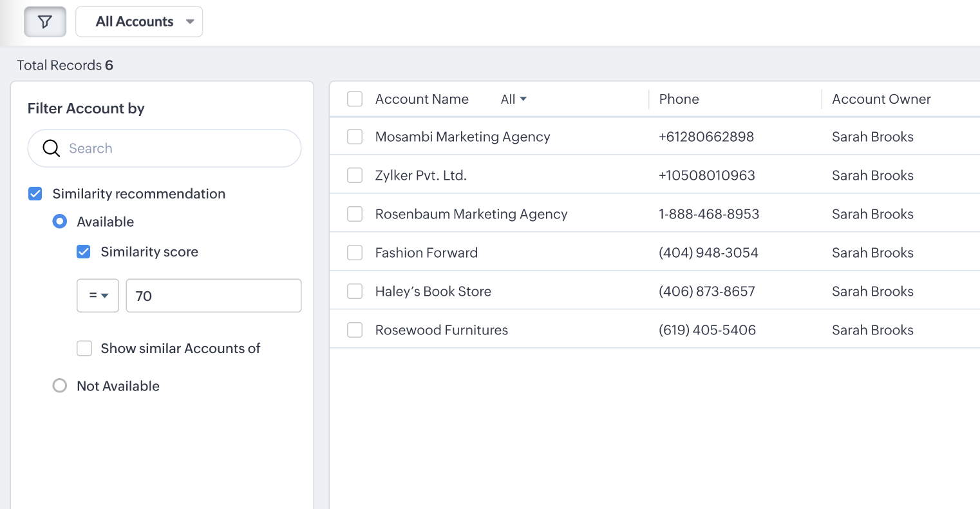Open the All Accounts view dropdown
980x509 pixels.
coord(139,22)
